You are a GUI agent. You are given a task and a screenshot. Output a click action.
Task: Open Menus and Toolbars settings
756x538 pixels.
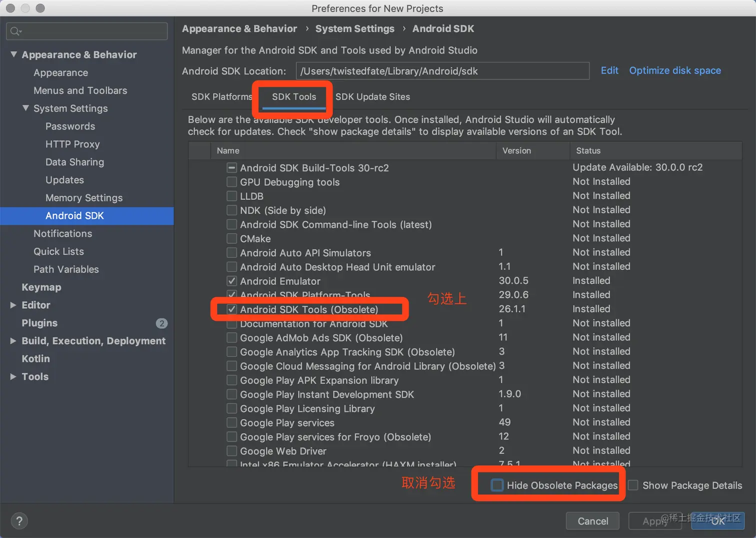tap(80, 90)
